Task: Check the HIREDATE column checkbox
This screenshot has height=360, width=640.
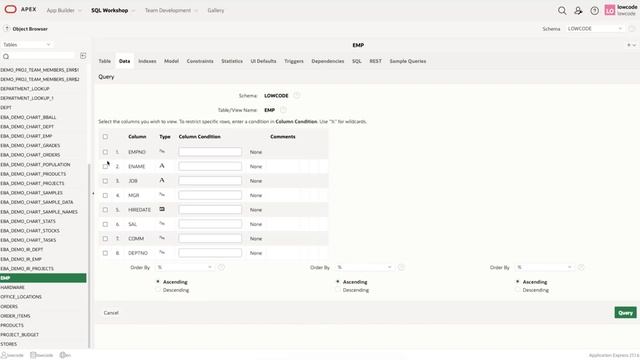Action: [x=105, y=210]
